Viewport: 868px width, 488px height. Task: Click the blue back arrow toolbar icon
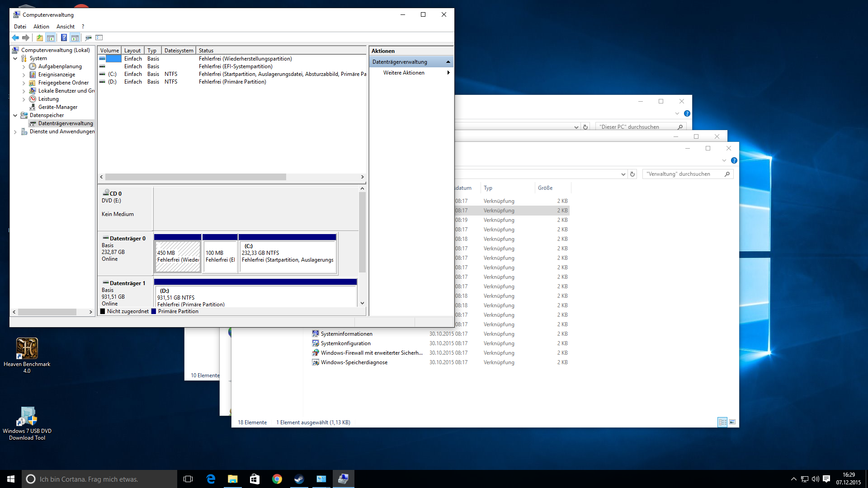click(15, 38)
